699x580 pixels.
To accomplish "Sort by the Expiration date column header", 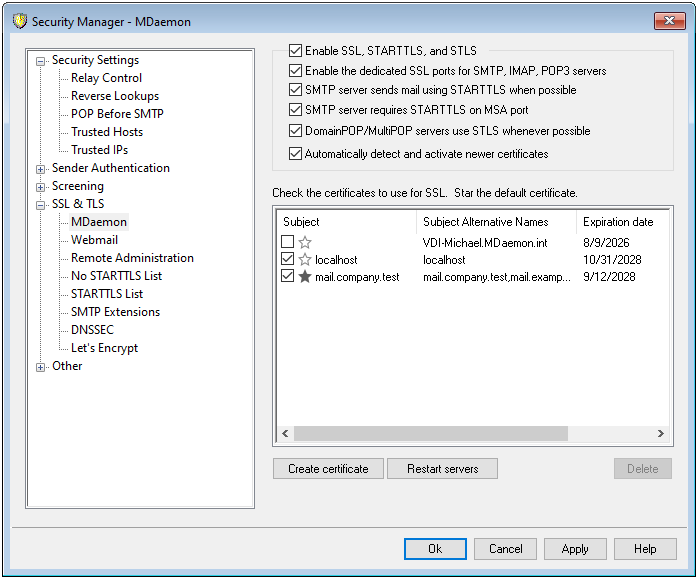I will pos(618,222).
